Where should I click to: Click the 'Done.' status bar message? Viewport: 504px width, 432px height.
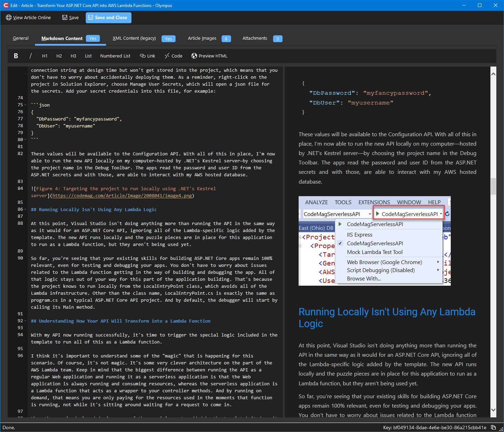(x=9, y=427)
